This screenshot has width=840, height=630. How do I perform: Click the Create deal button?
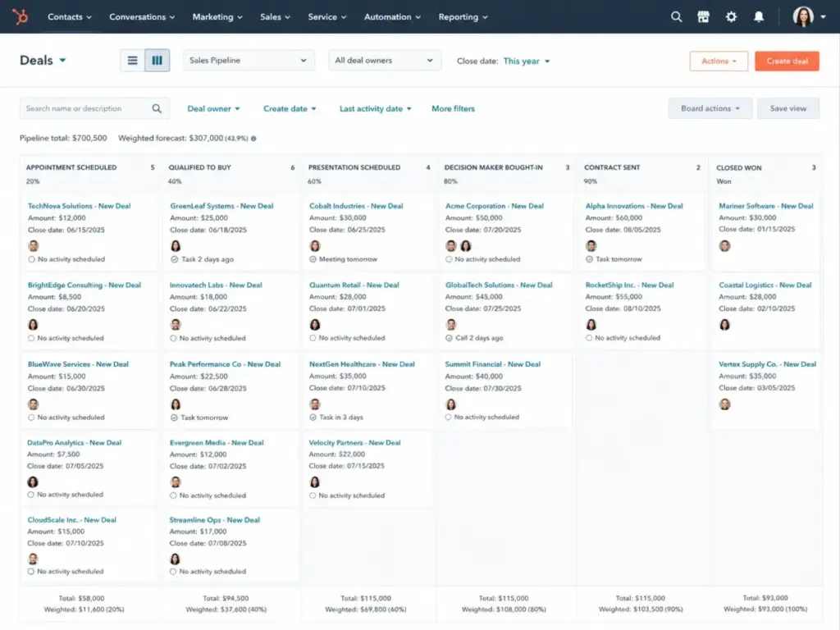coord(787,61)
